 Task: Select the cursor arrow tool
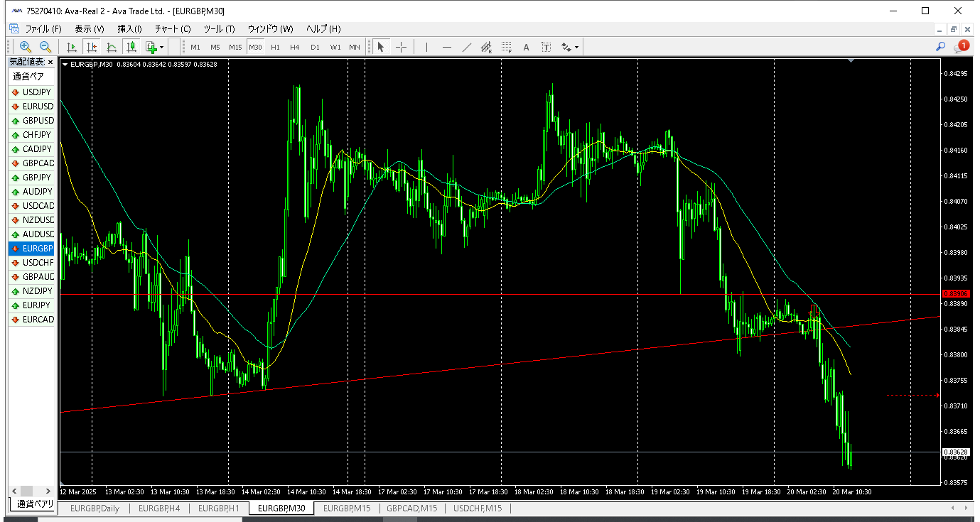pyautogui.click(x=381, y=47)
